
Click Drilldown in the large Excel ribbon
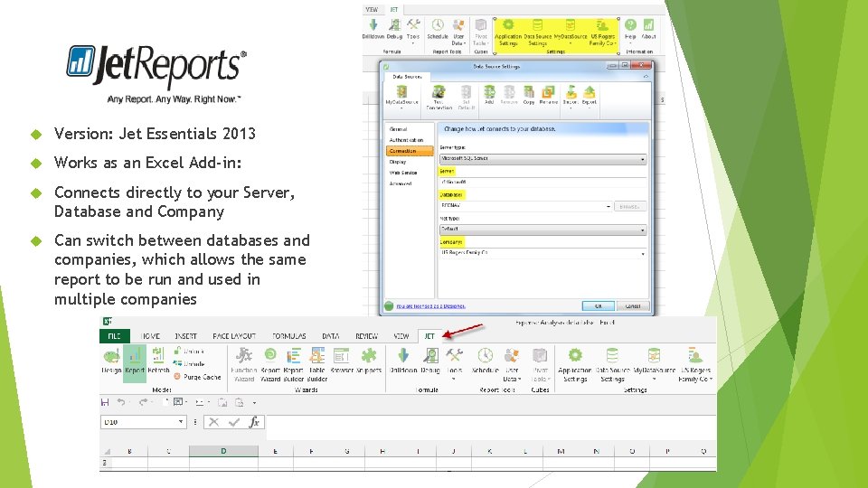[403, 361]
